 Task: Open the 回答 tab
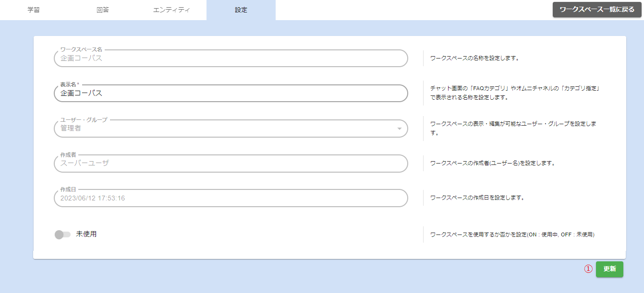click(x=103, y=10)
